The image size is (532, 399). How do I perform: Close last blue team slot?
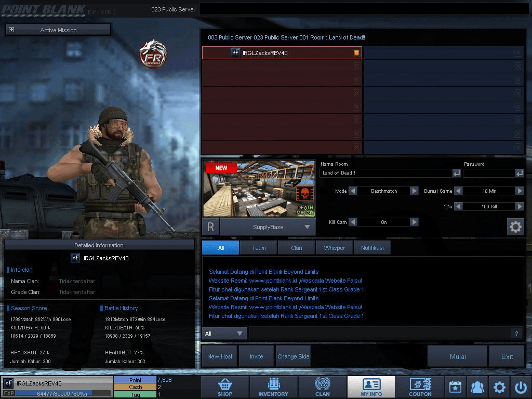(518, 147)
